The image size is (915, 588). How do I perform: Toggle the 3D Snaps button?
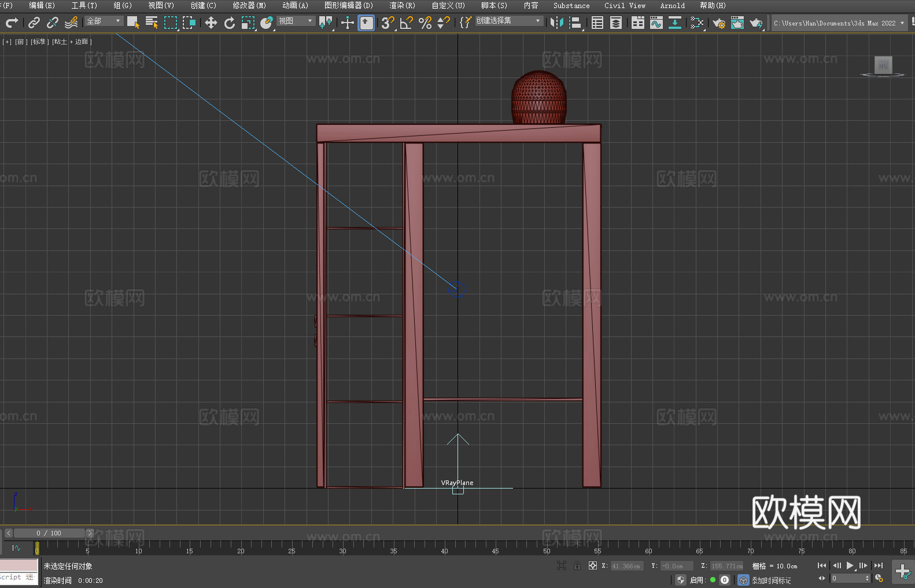(388, 23)
